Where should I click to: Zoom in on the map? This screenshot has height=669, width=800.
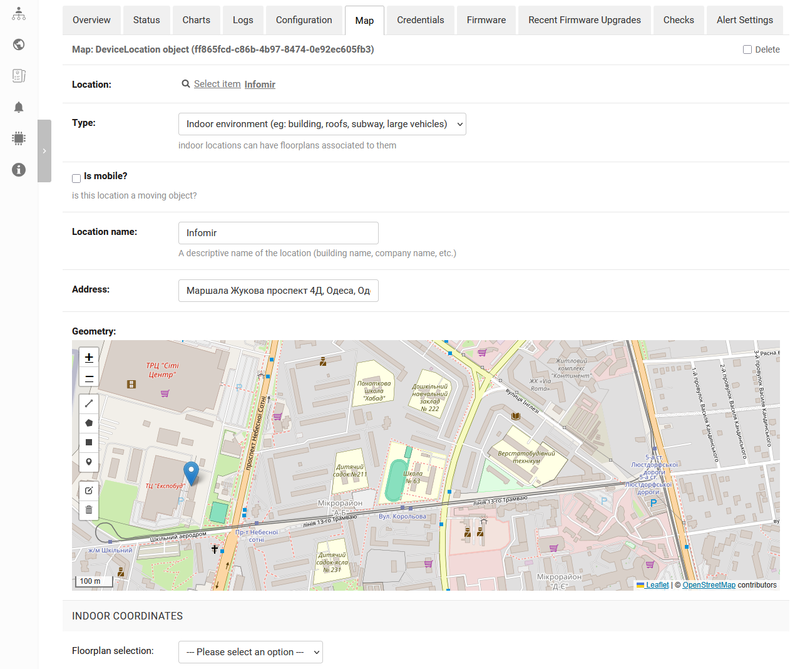[89, 357]
